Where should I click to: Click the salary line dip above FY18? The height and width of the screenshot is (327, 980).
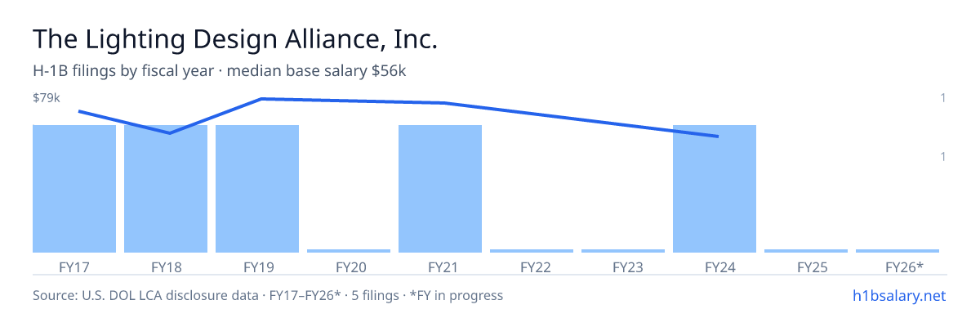[169, 133]
